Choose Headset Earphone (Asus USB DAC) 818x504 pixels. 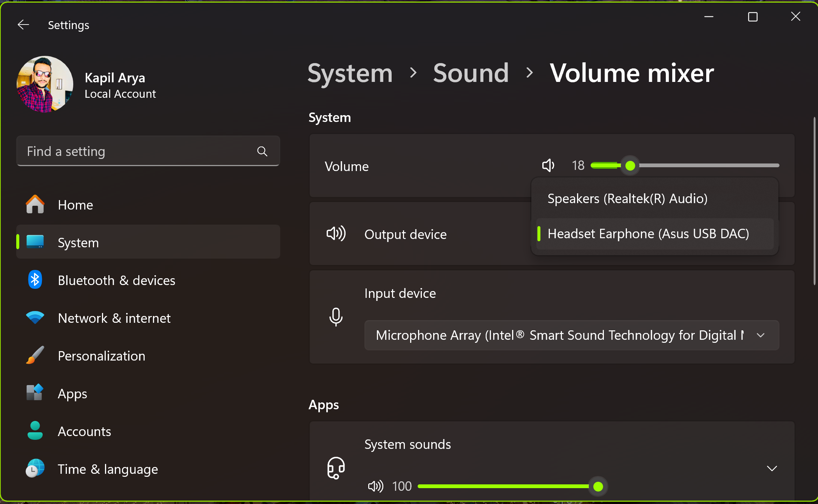click(x=648, y=234)
